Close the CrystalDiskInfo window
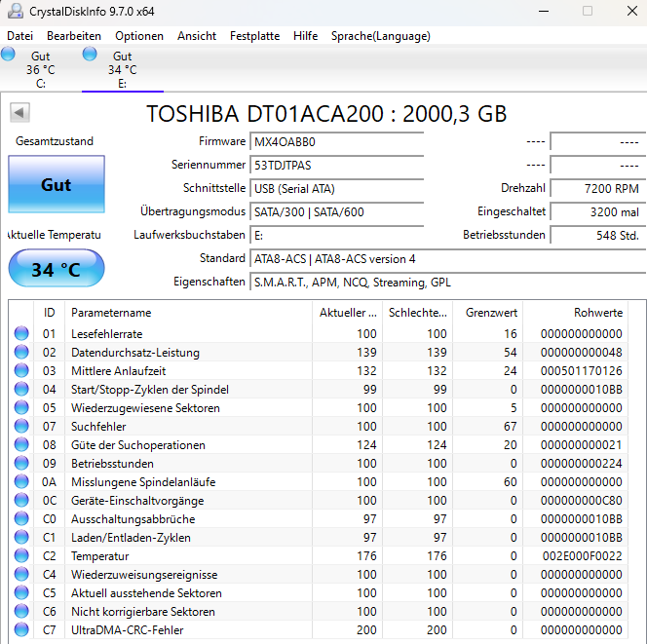Screen dimensions: 647x644 [x=632, y=11]
